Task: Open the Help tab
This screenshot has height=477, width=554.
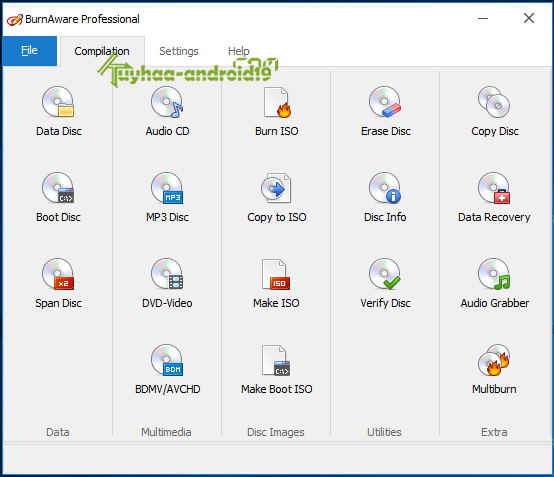Action: point(238,51)
